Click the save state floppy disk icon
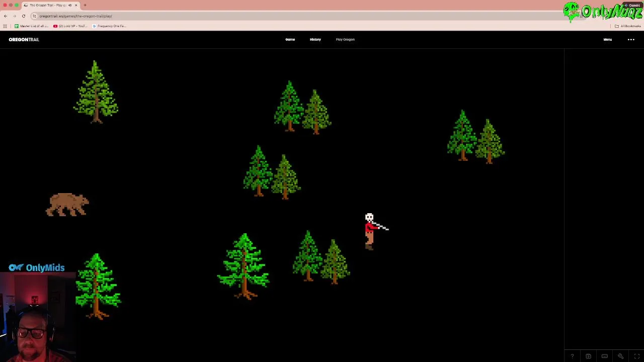The height and width of the screenshot is (362, 644). pos(588,356)
